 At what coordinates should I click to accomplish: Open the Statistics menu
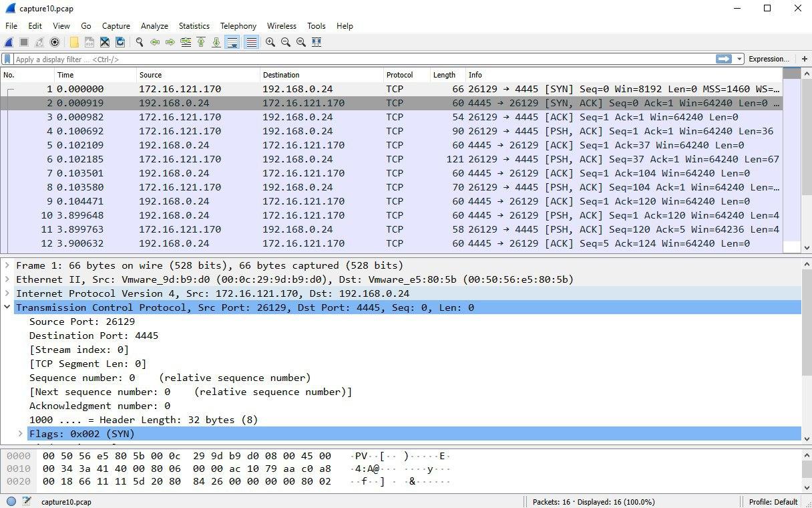tap(194, 26)
